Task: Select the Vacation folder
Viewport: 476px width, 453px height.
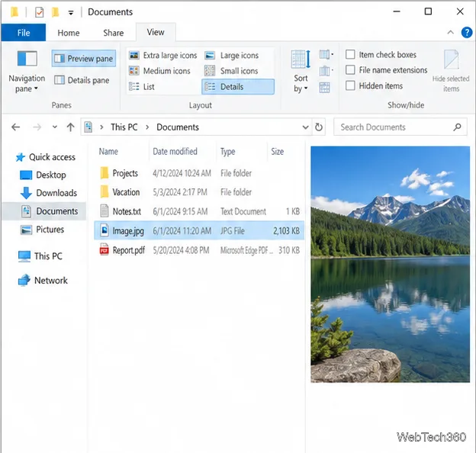Action: [199, 192]
